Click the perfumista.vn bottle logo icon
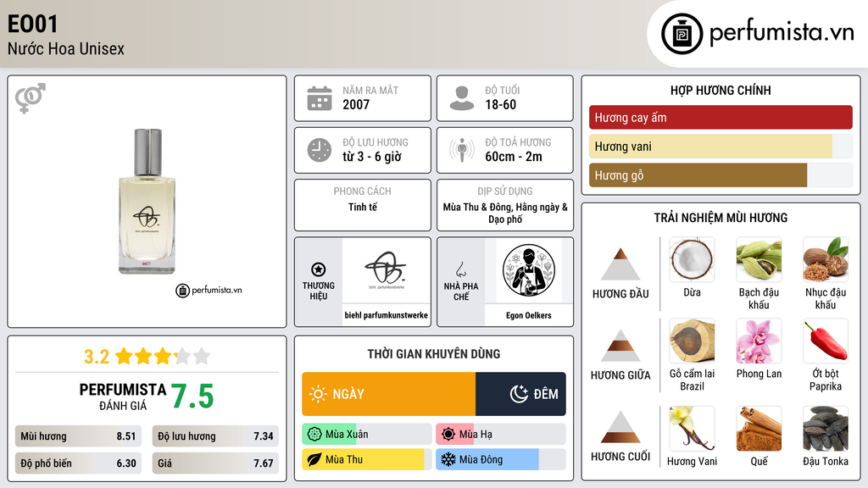This screenshot has width=868, height=488. coord(682,34)
